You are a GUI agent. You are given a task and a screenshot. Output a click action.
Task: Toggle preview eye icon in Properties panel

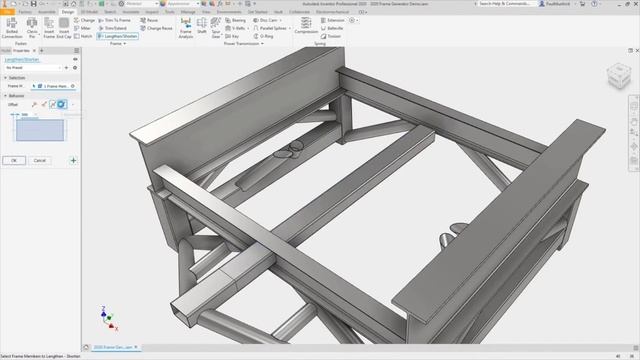(x=75, y=59)
